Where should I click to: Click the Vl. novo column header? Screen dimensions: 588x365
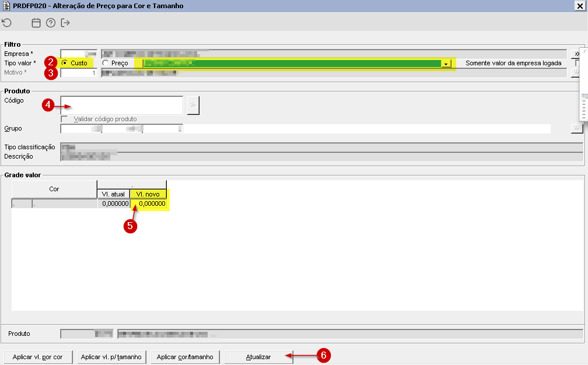(148, 194)
